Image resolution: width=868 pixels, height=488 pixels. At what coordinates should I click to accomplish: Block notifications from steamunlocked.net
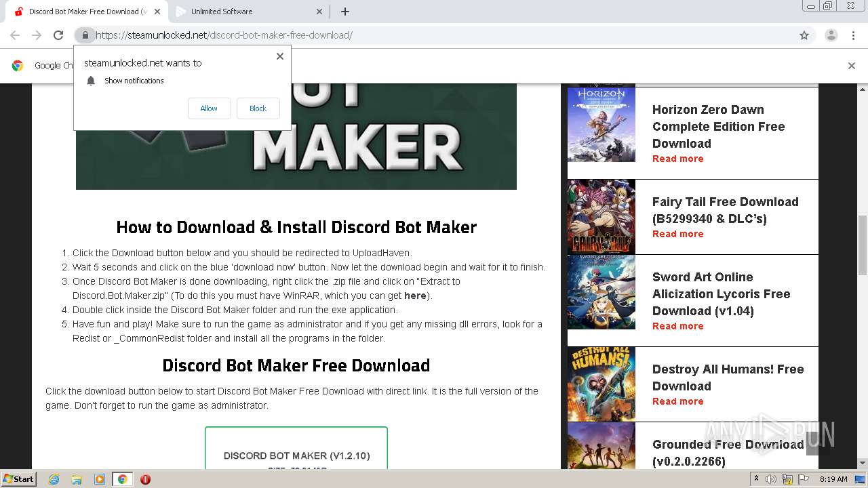click(258, 108)
